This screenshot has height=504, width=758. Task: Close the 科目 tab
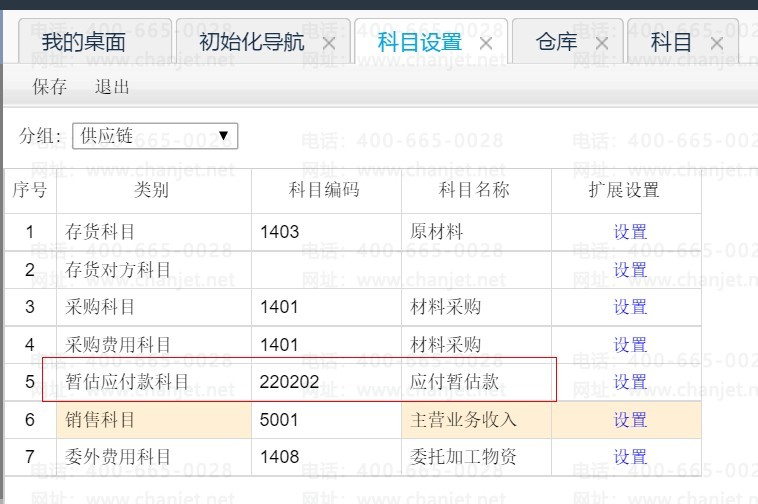(x=717, y=44)
